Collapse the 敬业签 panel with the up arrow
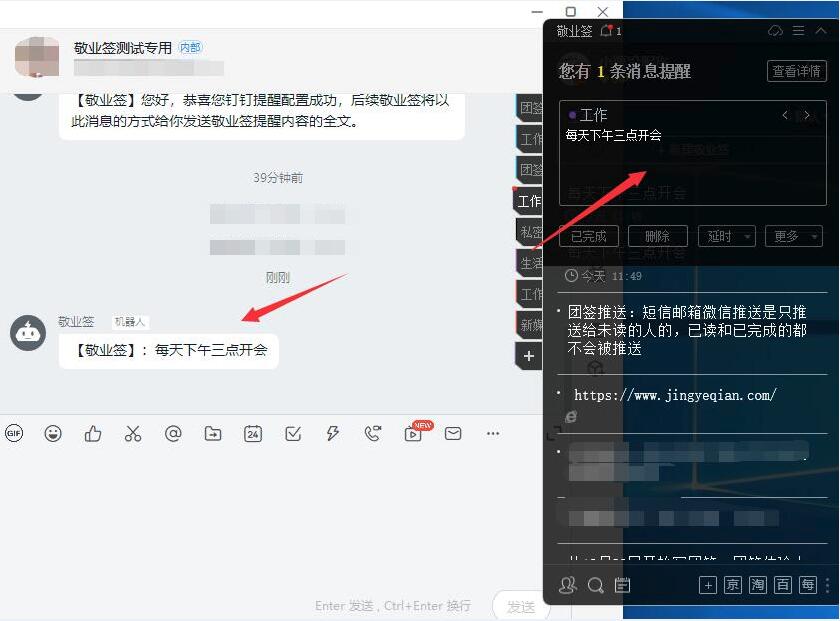 click(822, 30)
